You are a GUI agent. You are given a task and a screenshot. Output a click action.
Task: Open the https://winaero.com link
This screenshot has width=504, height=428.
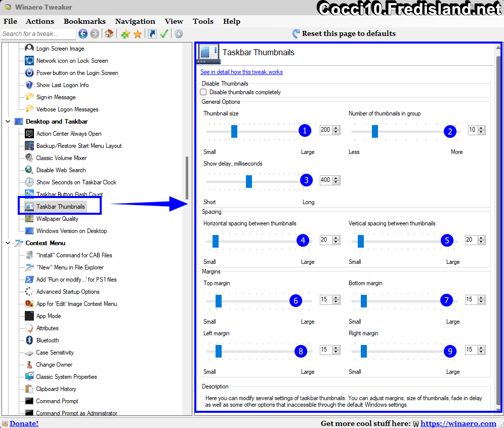458,423
